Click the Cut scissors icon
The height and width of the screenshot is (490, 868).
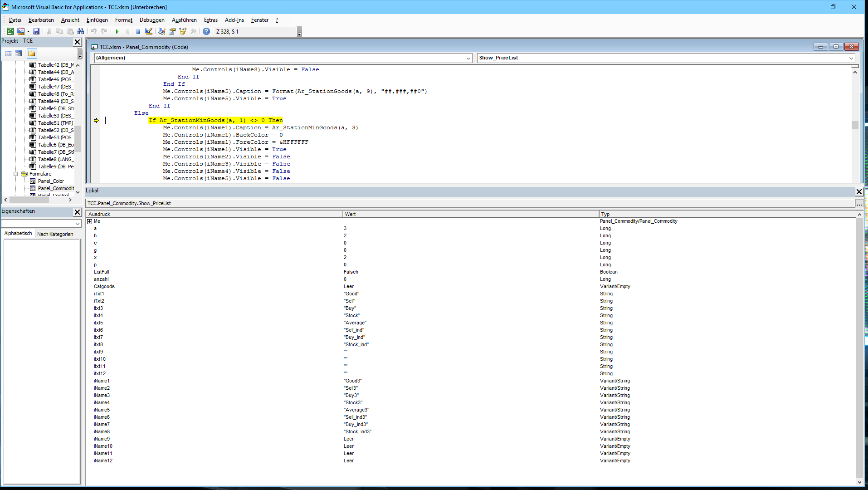[49, 31]
